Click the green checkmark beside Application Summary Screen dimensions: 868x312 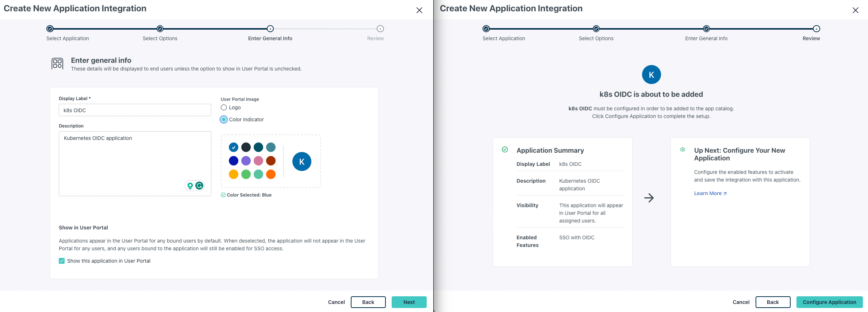[x=505, y=149]
